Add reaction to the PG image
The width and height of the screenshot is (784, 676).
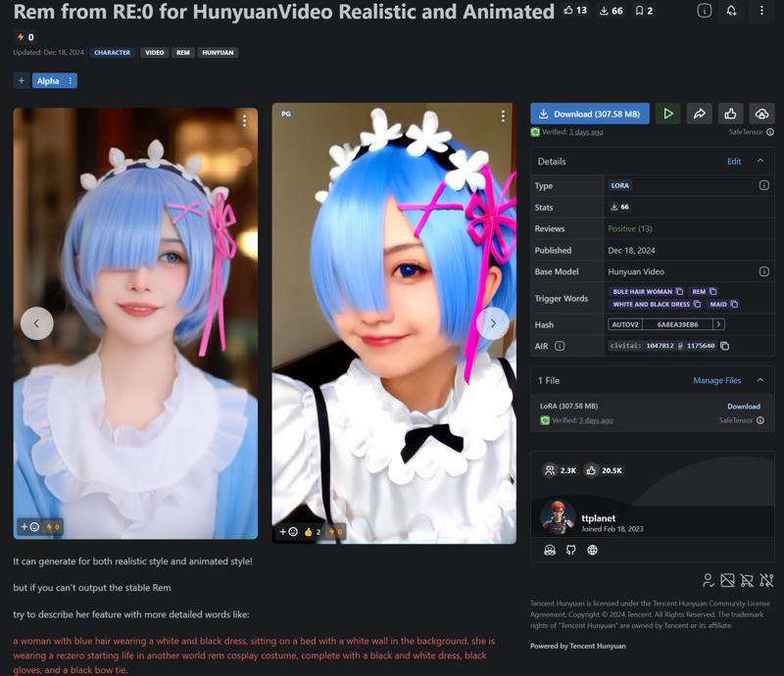point(288,532)
